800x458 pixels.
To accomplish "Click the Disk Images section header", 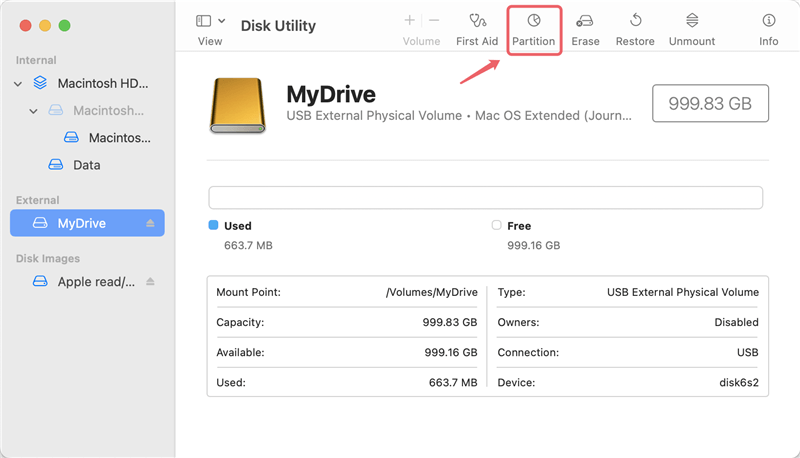I will point(47,259).
